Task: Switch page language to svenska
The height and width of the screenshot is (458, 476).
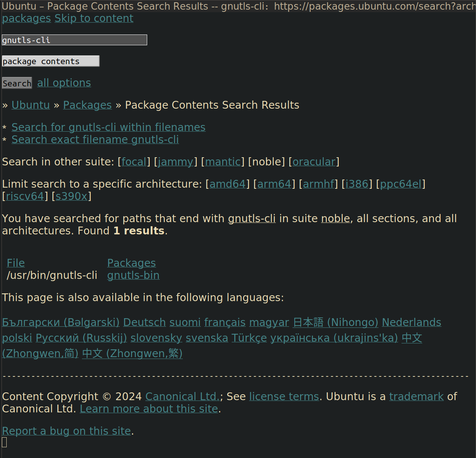Action: 207,338
